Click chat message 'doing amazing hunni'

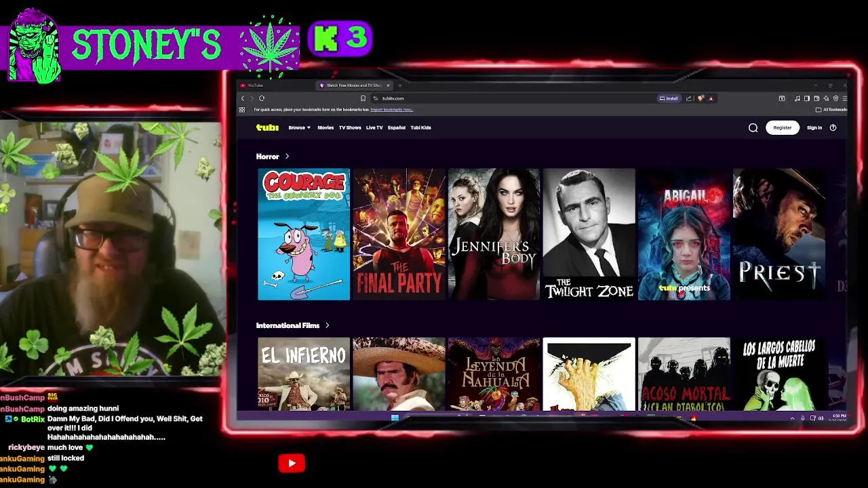pos(83,409)
